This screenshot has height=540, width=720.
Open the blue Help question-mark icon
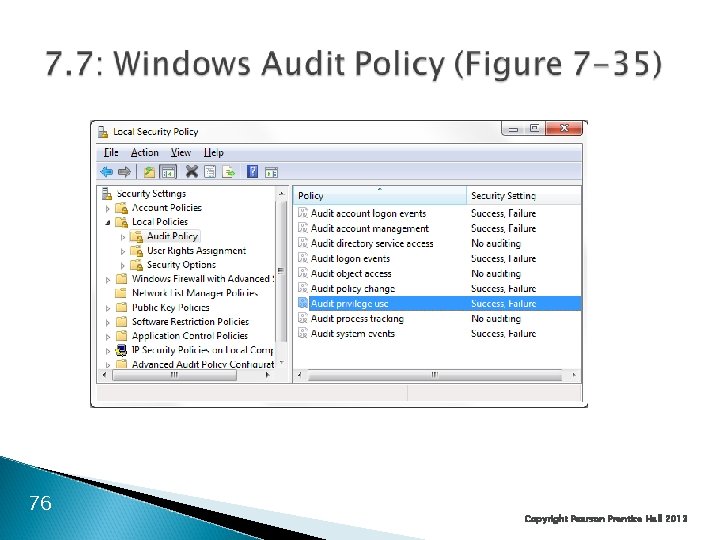(x=253, y=172)
